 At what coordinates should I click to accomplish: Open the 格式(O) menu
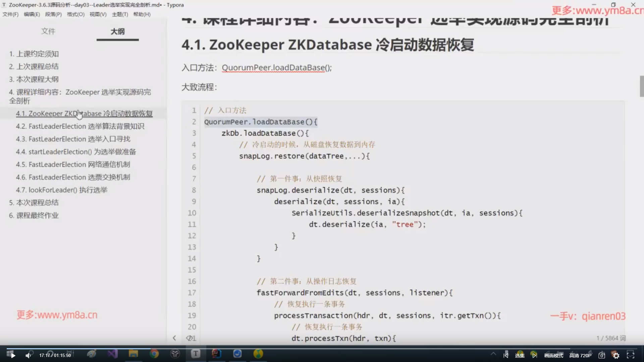(75, 14)
